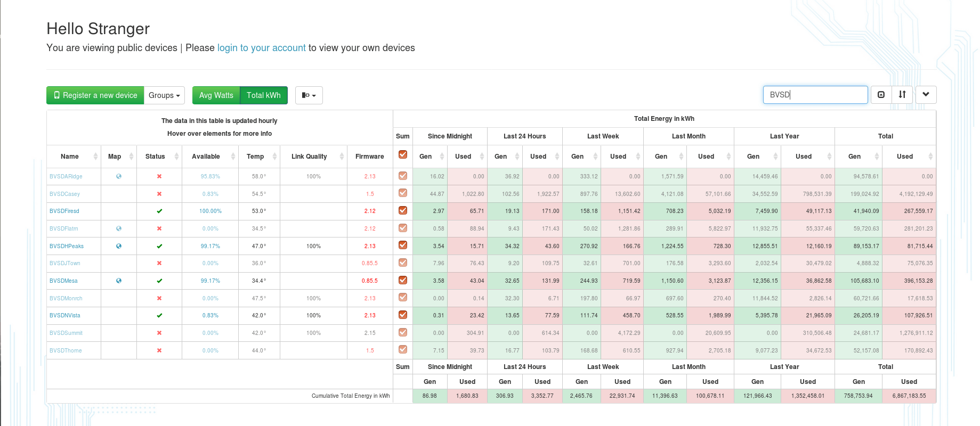This screenshot has height=426, width=980.
Task: Sort the table by Link Quality
Action: (x=313, y=157)
